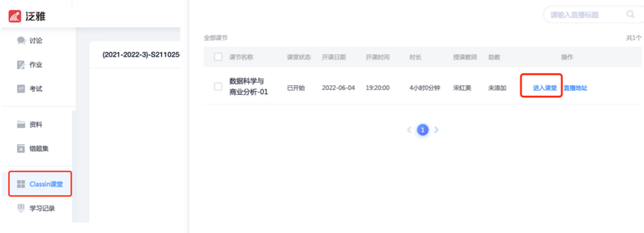Open the 学习记录 menu item label
This screenshot has height=233, width=644.
pos(42,208)
